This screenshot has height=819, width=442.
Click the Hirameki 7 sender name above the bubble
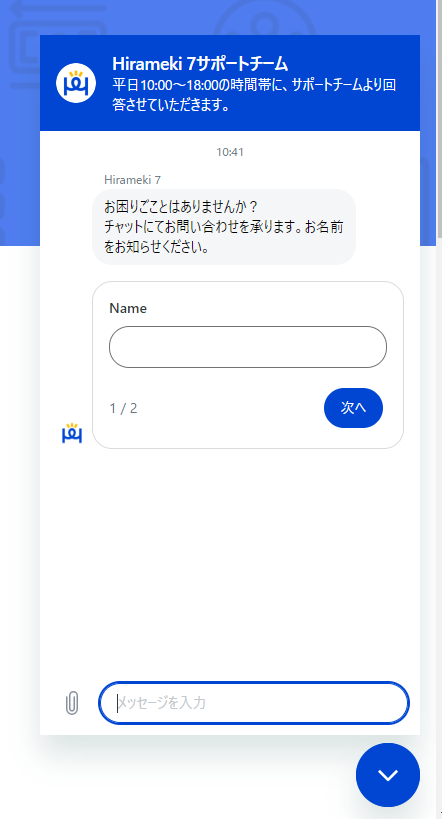coord(132,180)
